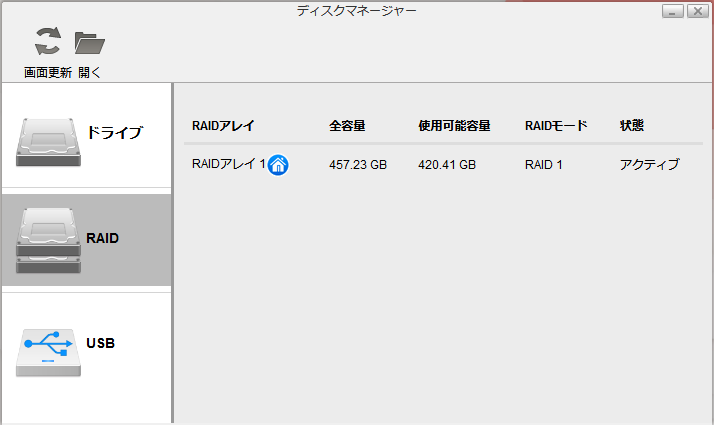The height and width of the screenshot is (425, 714).
Task: Click the 開く text label
Action: coord(89,72)
